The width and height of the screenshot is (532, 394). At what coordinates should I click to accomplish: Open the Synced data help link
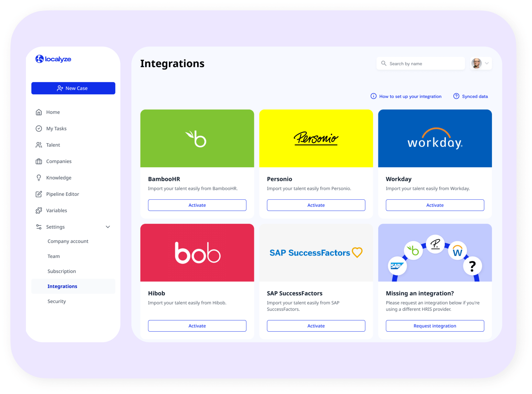(x=474, y=96)
